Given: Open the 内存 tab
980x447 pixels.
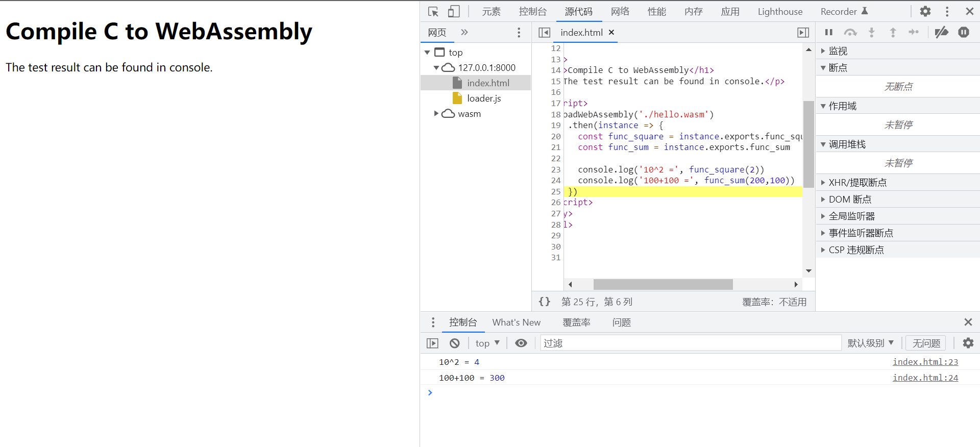Looking at the screenshot, I should (x=694, y=11).
